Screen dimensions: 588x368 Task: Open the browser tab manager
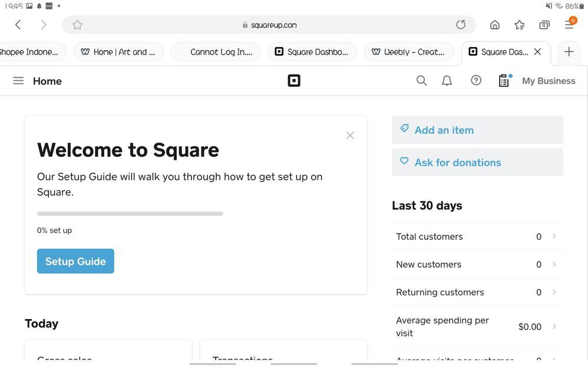544,25
